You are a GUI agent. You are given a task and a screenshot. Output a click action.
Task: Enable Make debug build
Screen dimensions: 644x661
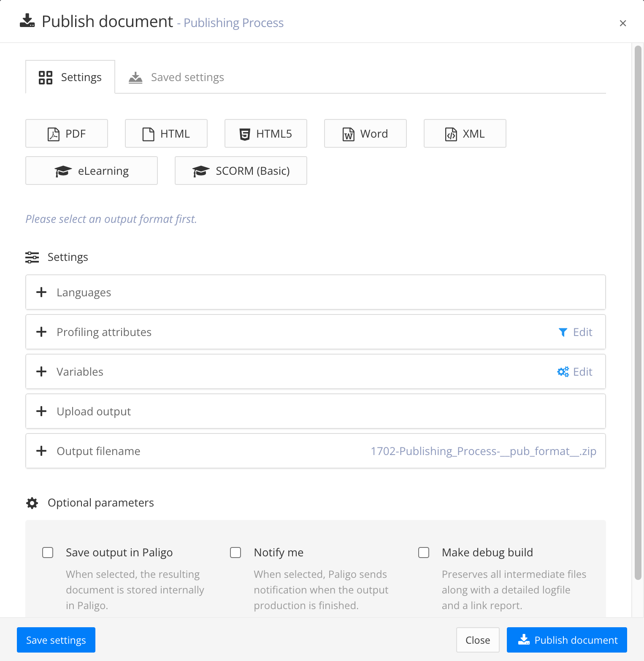point(424,552)
